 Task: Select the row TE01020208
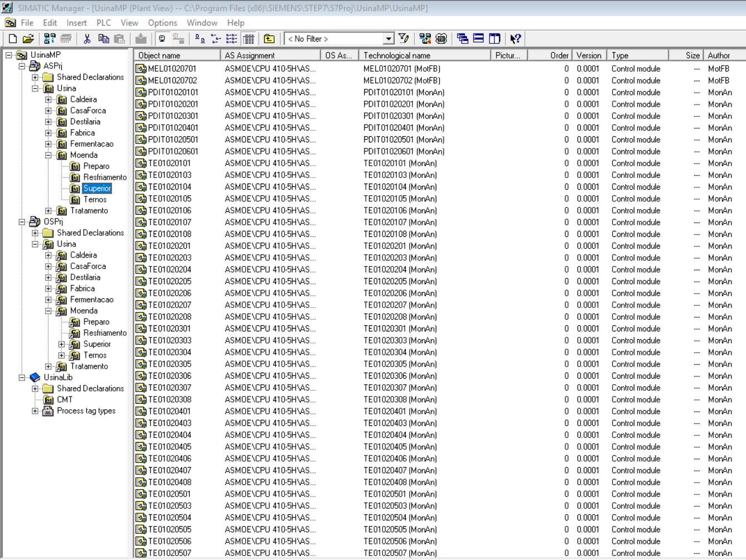tap(439, 317)
